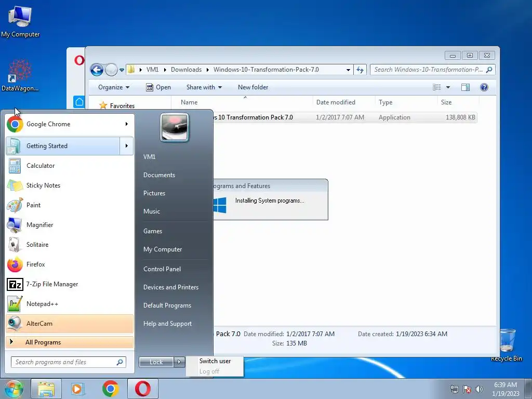Change view with the views icon

tap(436, 87)
